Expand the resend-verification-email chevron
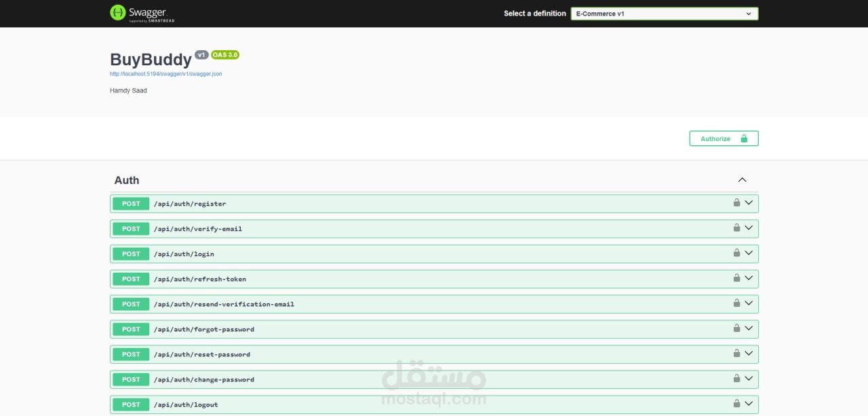This screenshot has width=868, height=416. [749, 303]
